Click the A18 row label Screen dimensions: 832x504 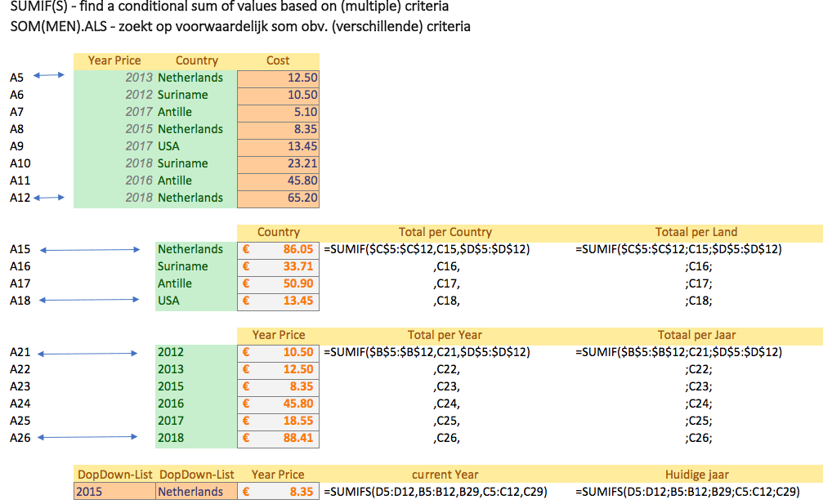click(20, 301)
